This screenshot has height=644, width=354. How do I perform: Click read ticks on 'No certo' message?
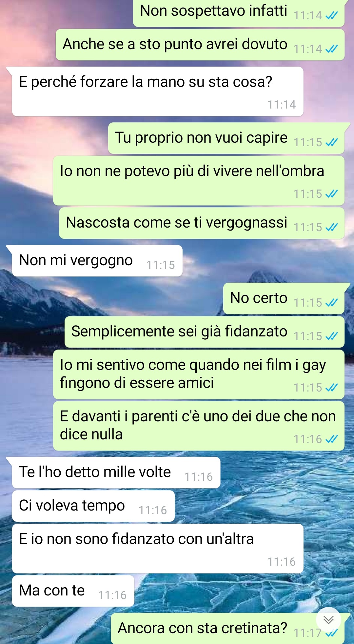pos(331,303)
